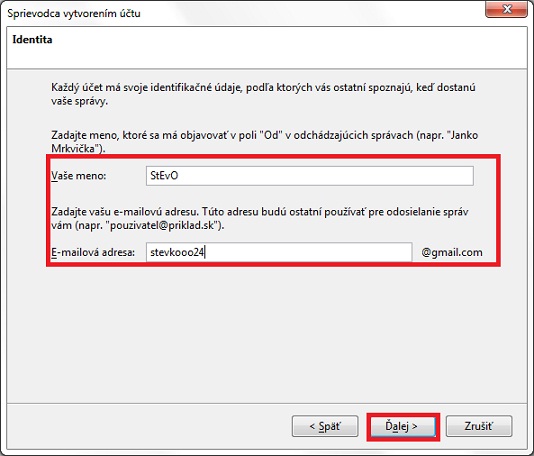Click the @gmail.com domain suffix

tap(452, 252)
